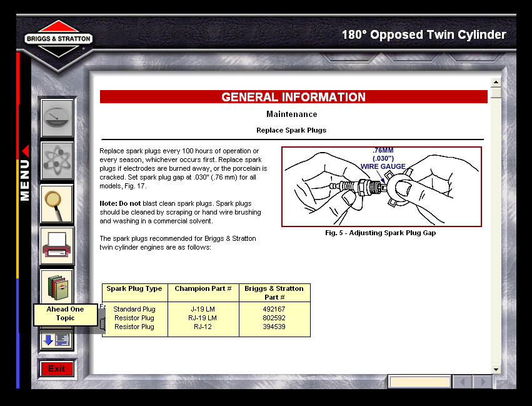Click the 'Spark Plug Type' column header
Image resolution: width=532 pixels, height=406 pixels.
(x=134, y=288)
